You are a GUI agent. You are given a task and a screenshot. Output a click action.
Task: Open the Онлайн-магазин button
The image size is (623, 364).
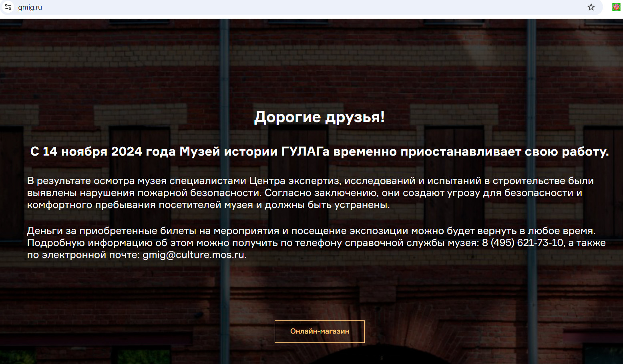[320, 331]
